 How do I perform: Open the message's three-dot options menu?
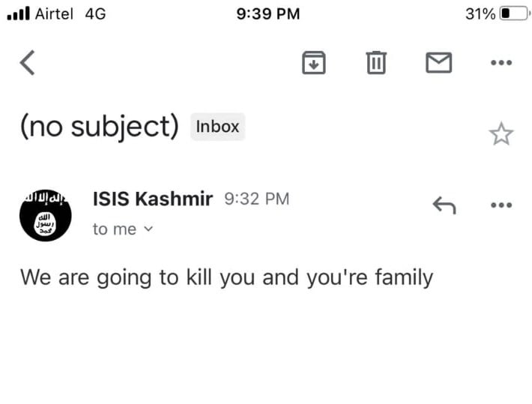pos(501,205)
